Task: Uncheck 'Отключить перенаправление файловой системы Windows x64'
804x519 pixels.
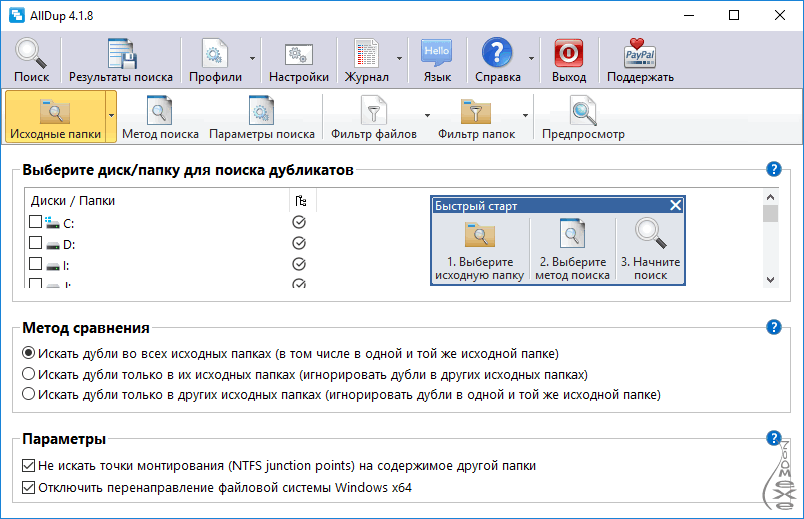Action: point(28,488)
